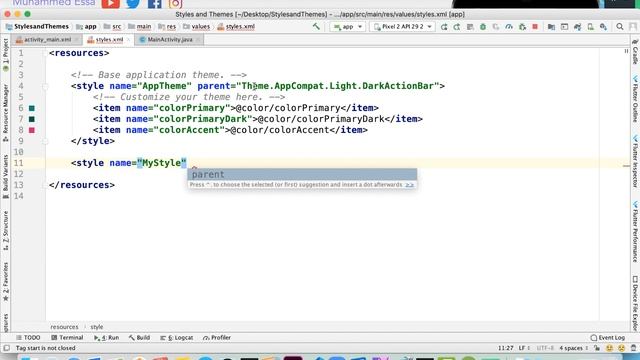
Task: Click the fold marker at closing style tag
Action: click(x=45, y=141)
